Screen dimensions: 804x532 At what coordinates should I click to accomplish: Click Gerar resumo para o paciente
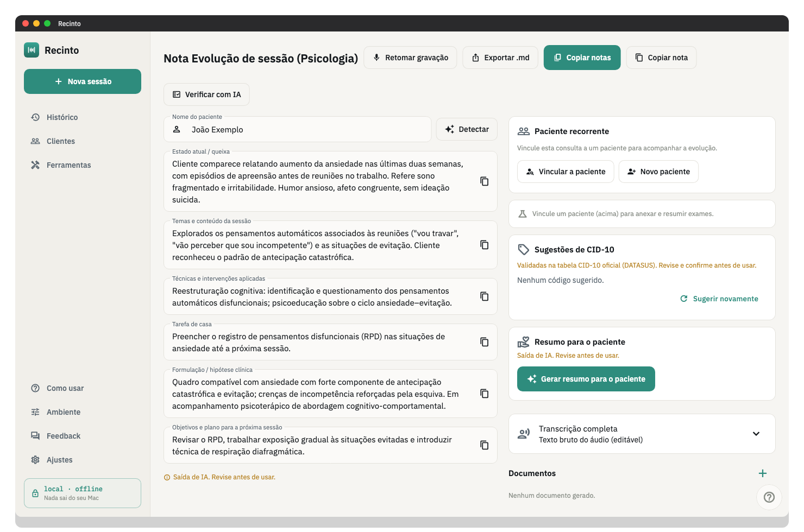coord(586,379)
